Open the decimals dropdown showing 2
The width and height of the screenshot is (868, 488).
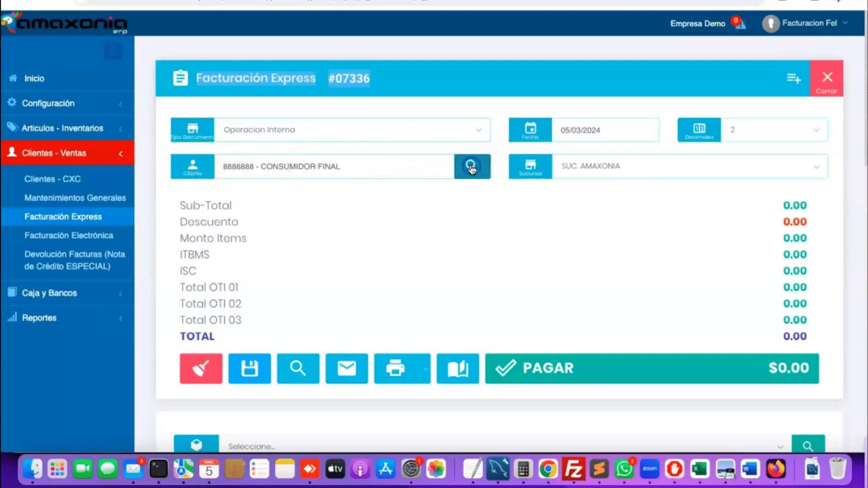tap(774, 130)
